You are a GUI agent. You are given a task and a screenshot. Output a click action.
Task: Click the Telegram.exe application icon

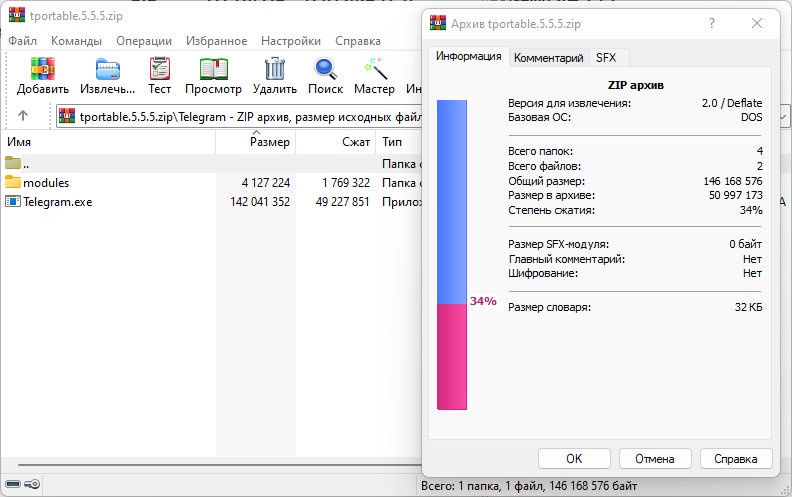(13, 201)
